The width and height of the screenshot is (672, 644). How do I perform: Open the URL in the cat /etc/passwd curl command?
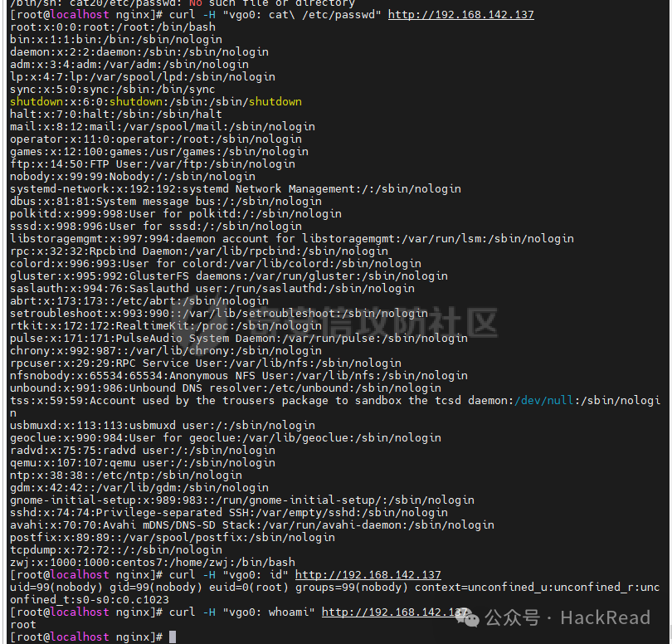click(x=461, y=15)
